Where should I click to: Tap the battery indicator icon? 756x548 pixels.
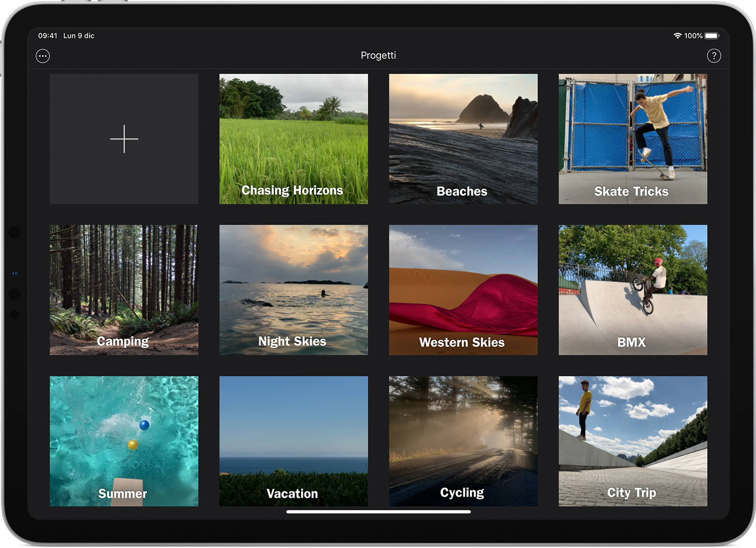click(712, 36)
